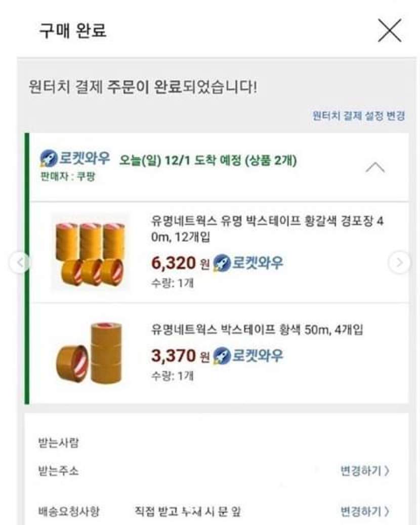420x525 pixels.
Task: Open the 4개입 box tape product thumbnail
Action: pos(90,353)
